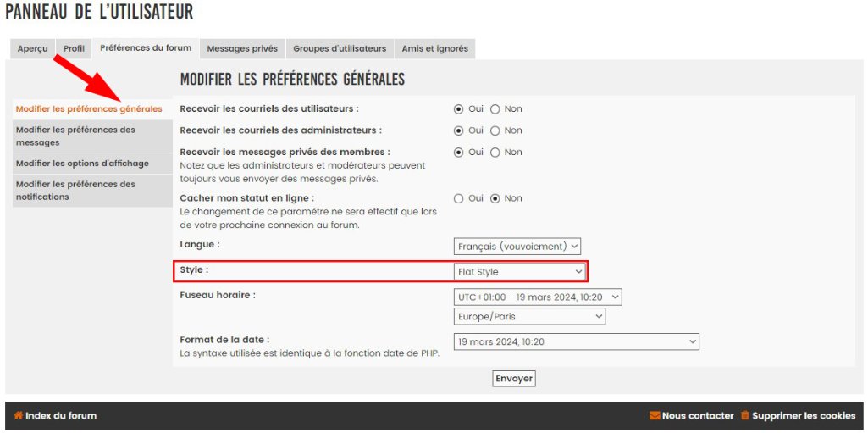
Task: Select Non for administrator emails
Action: click(495, 131)
